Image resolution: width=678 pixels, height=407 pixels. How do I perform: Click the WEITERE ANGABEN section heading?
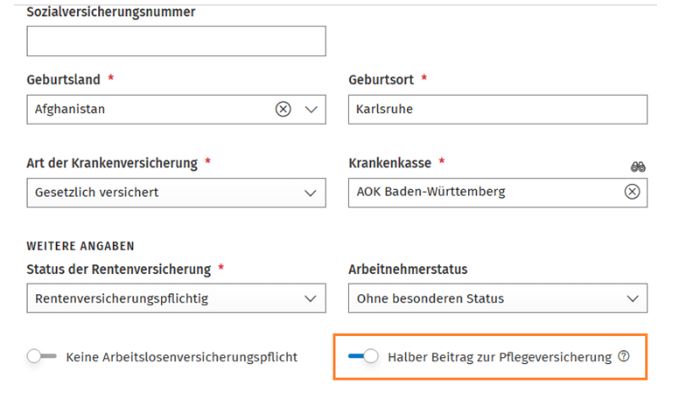pos(80,246)
